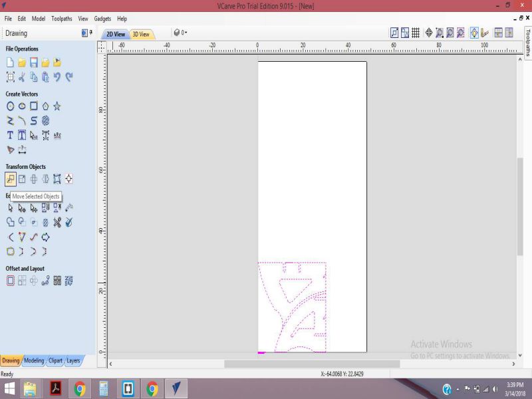Open the Help menu

point(122,19)
